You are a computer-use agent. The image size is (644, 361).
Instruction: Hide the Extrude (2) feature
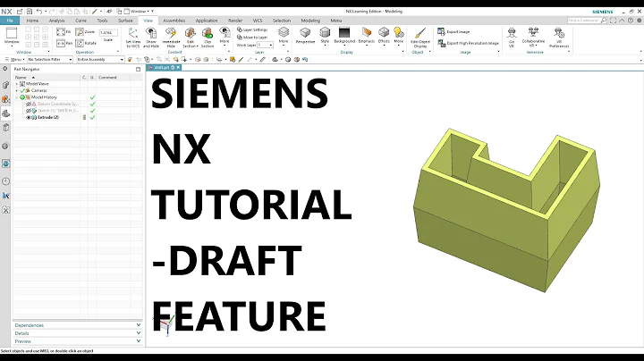click(29, 117)
